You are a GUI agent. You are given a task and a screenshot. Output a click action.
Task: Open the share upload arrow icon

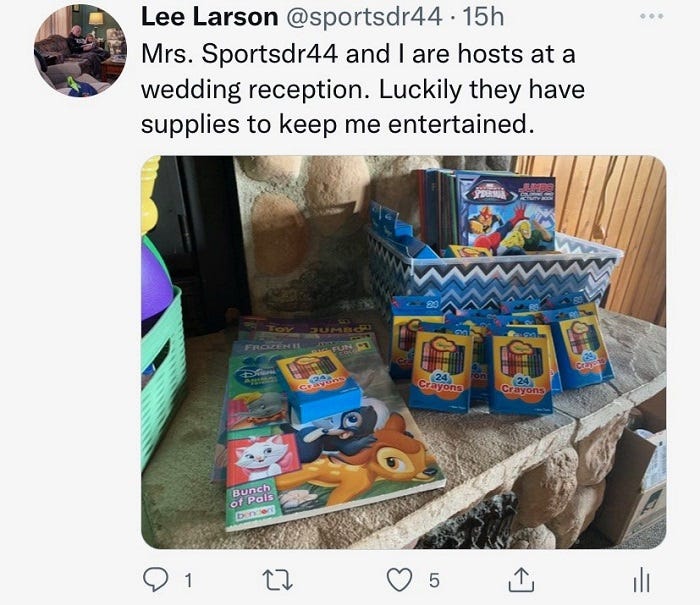point(521,580)
